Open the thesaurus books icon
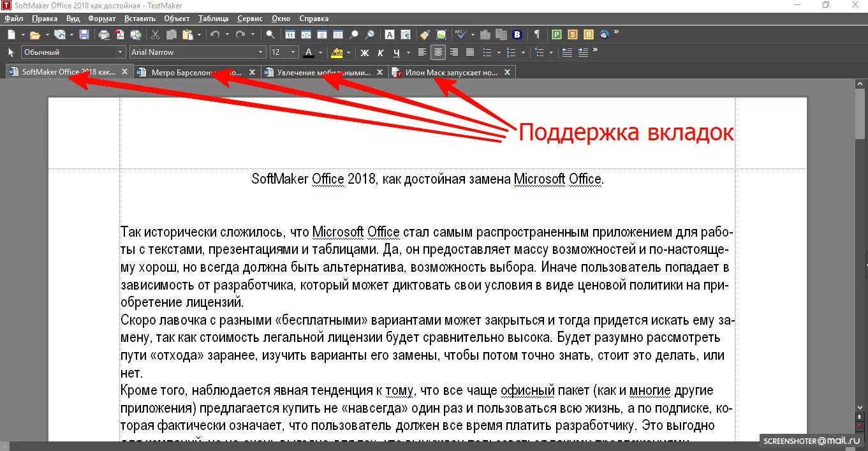Viewport: 868px width, 451px height. click(485, 34)
